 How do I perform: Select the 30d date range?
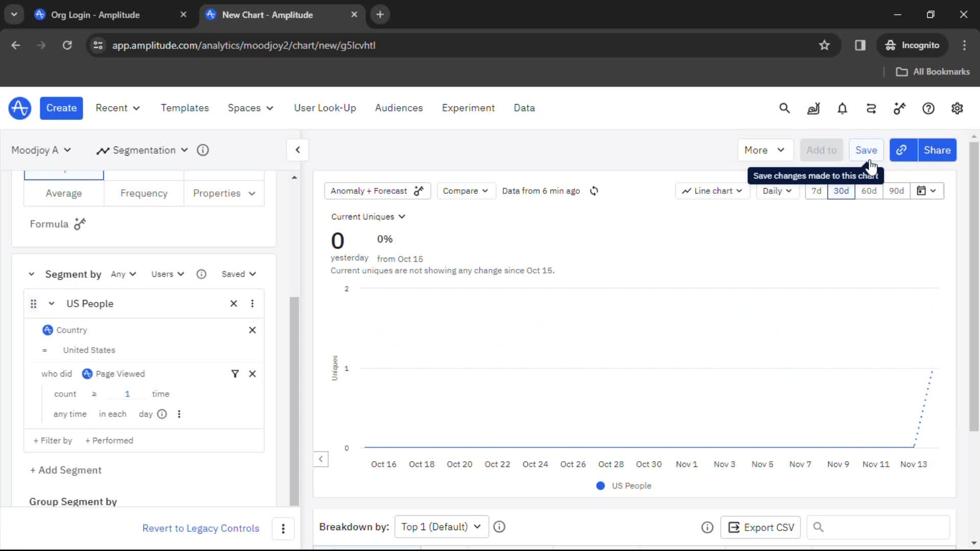(x=841, y=191)
